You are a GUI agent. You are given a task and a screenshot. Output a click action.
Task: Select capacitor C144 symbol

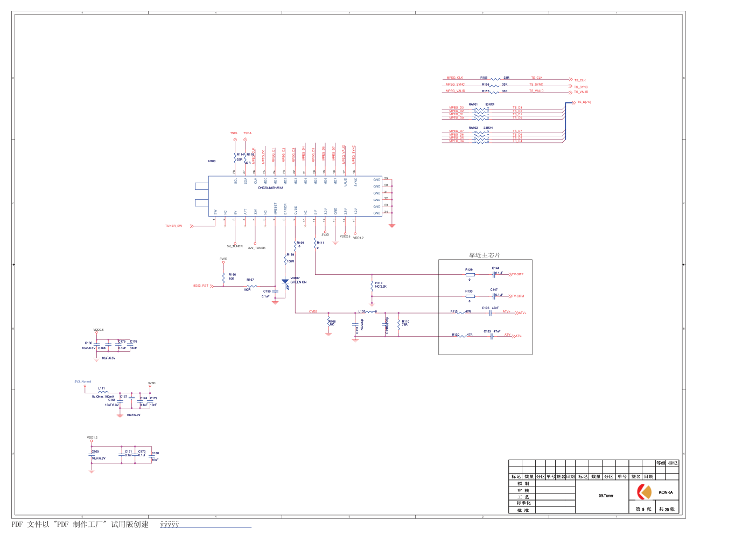494,274
